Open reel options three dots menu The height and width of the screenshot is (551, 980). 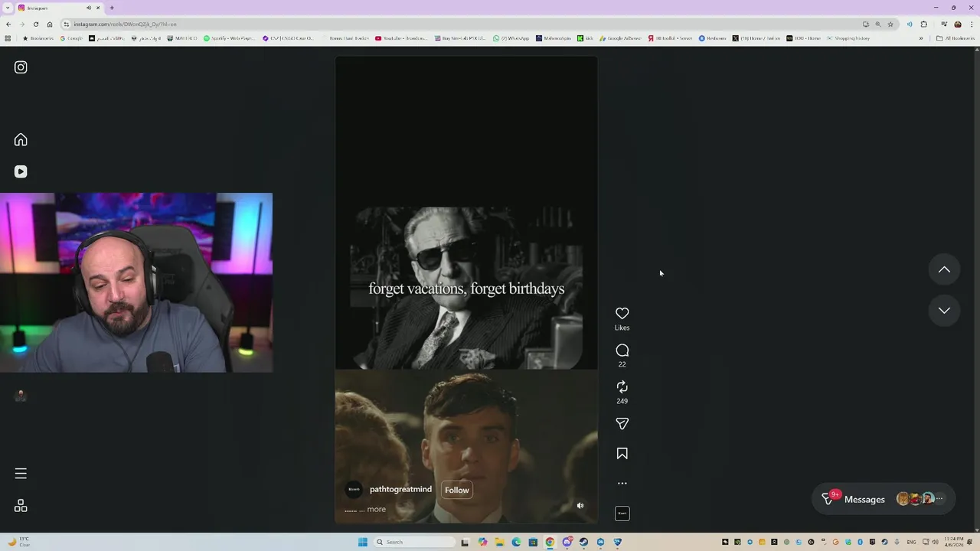622,484
